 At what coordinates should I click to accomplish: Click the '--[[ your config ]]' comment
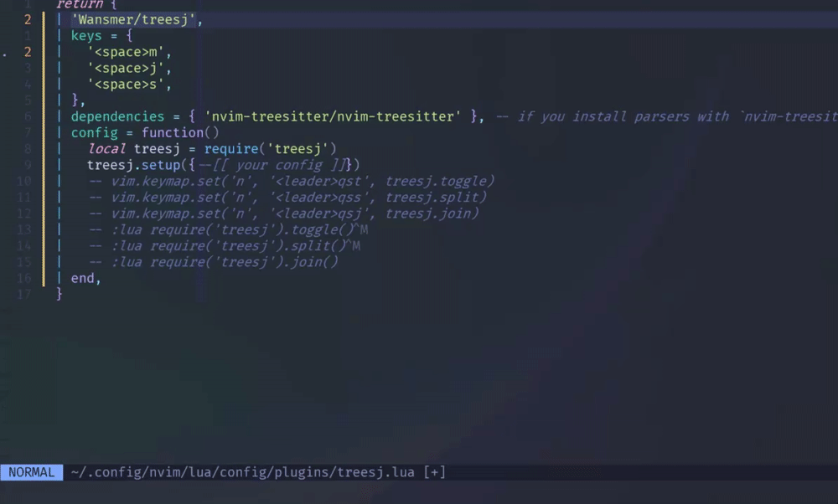click(272, 165)
